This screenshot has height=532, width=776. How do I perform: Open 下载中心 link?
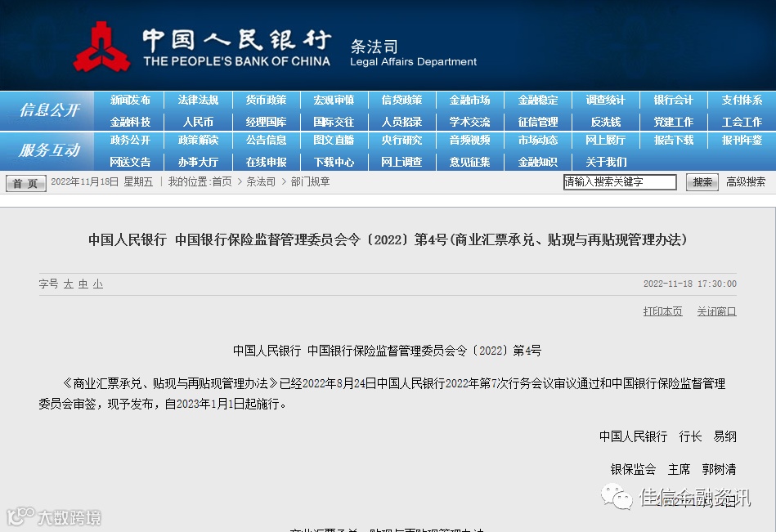(x=334, y=162)
